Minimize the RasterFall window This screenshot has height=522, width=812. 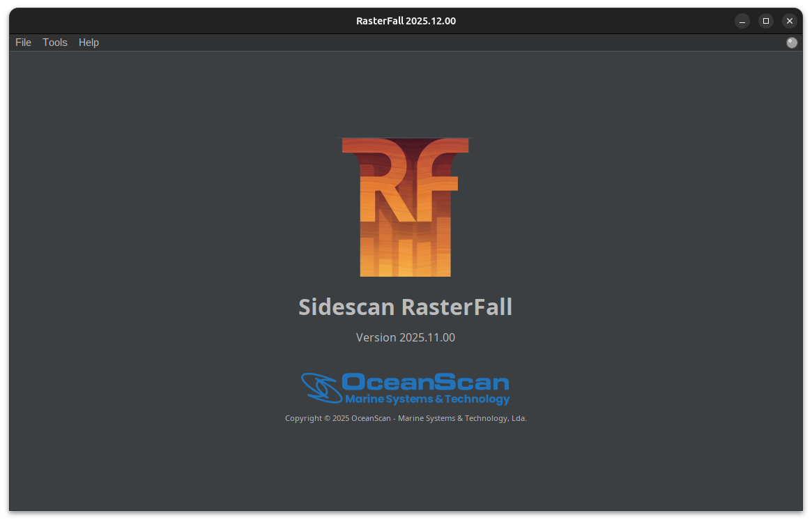tap(742, 21)
